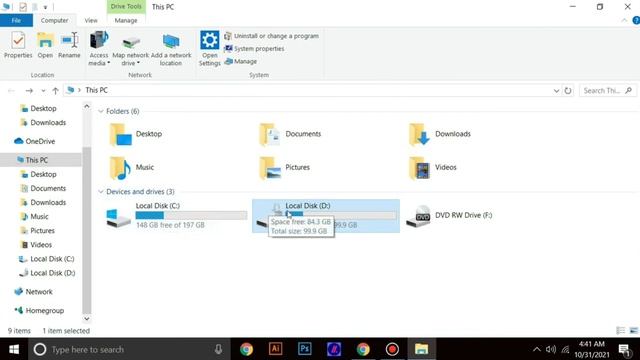Viewport: 640px width, 360px height.
Task: Switch to details view layout
Action: point(620,331)
